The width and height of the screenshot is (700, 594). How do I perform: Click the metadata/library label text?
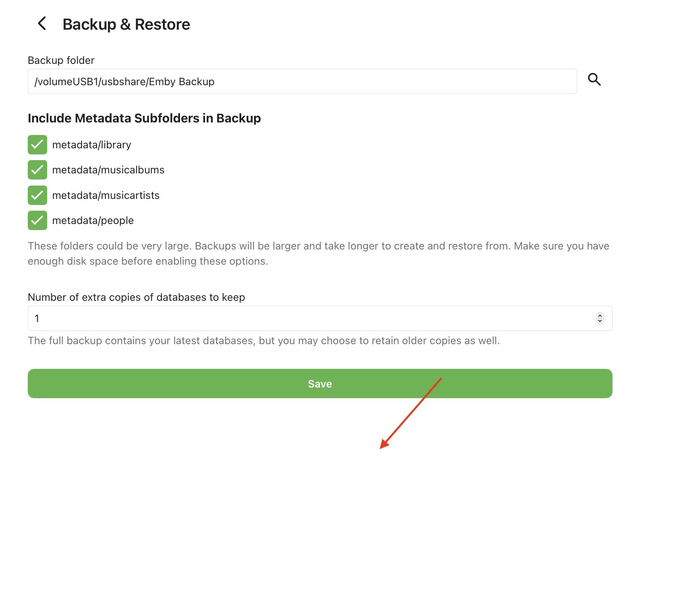point(92,145)
